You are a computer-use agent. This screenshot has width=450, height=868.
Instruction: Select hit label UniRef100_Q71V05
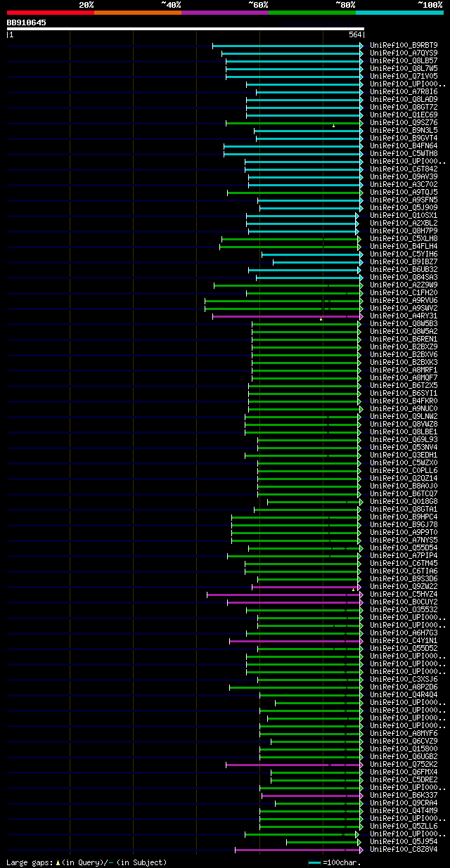[404, 77]
